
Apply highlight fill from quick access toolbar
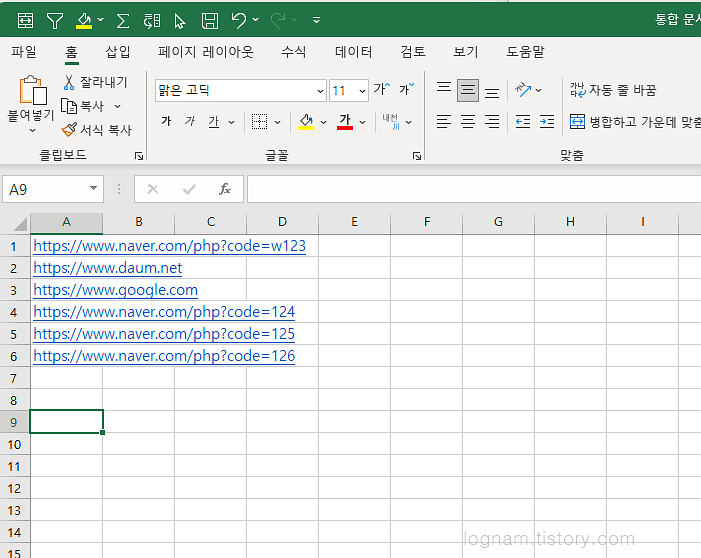(x=84, y=21)
